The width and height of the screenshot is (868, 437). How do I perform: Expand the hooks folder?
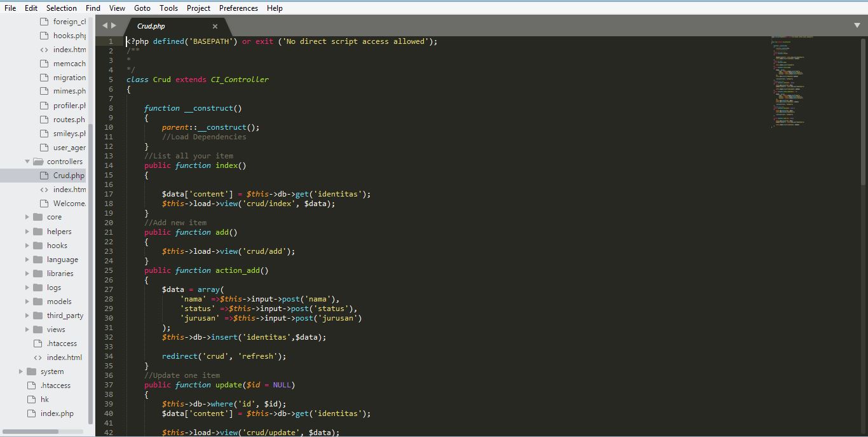27,246
